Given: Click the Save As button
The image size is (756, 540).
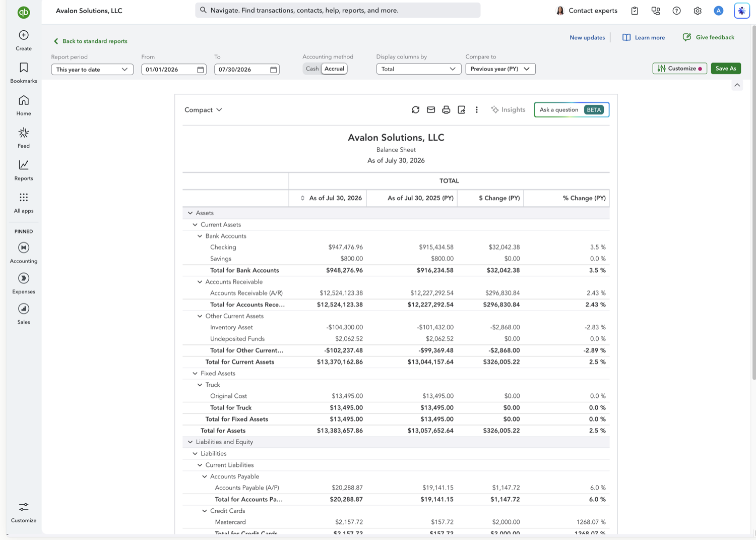Looking at the screenshot, I should point(726,69).
